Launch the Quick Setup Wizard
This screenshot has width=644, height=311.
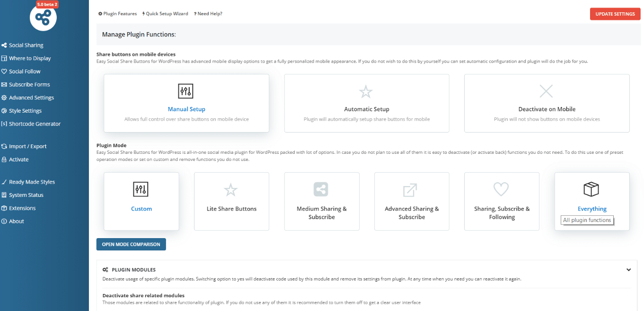coord(165,13)
